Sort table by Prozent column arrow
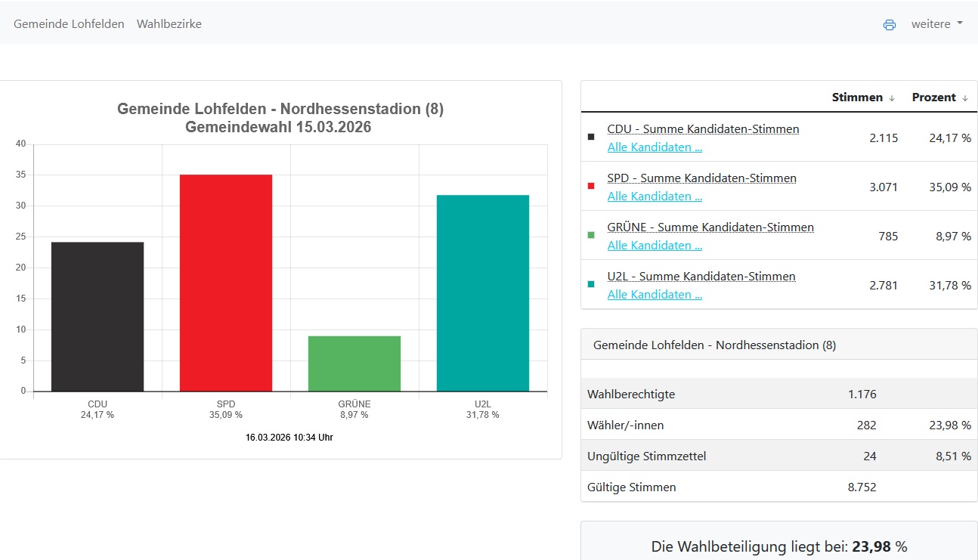Viewport: 978px width, 560px height. point(964,97)
